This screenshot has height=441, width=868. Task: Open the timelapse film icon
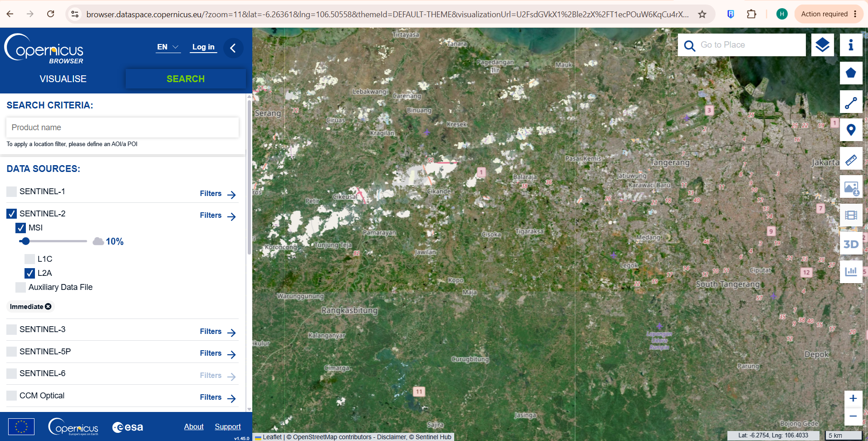coord(851,215)
